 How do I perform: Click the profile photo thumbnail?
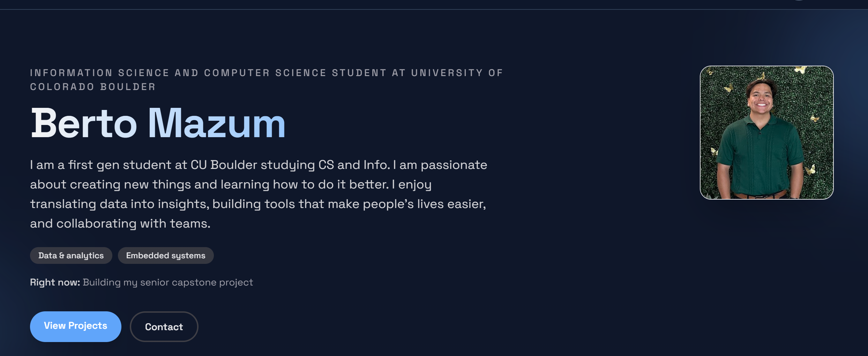click(766, 132)
